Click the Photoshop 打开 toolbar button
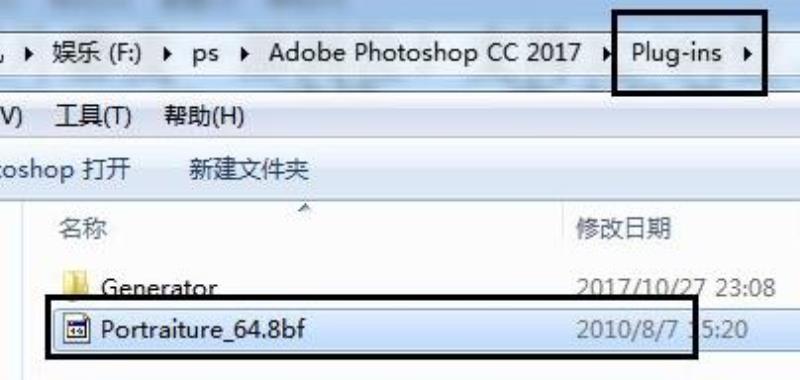Viewport: 800px width, 380px height. pos(65,169)
